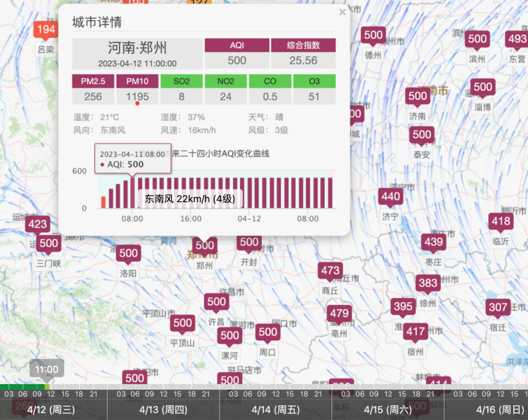Screen dimensions: 528x420
Task: Click the highlighted 08:00 chart bar
Action: (x=133, y=193)
